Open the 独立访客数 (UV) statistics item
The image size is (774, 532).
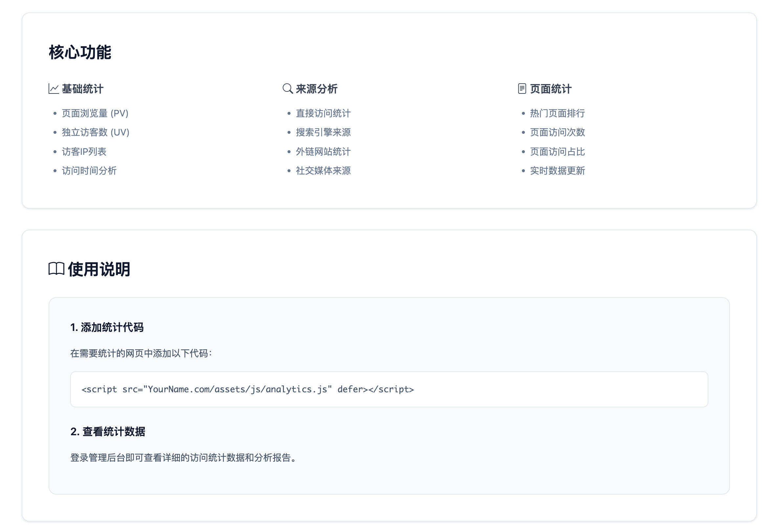[x=96, y=132]
